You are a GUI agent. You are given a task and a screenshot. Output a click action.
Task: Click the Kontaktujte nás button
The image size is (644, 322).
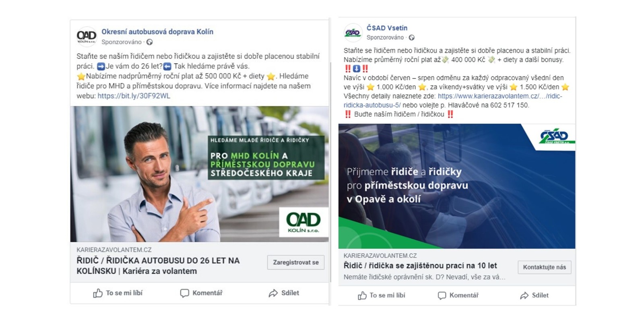pyautogui.click(x=545, y=267)
